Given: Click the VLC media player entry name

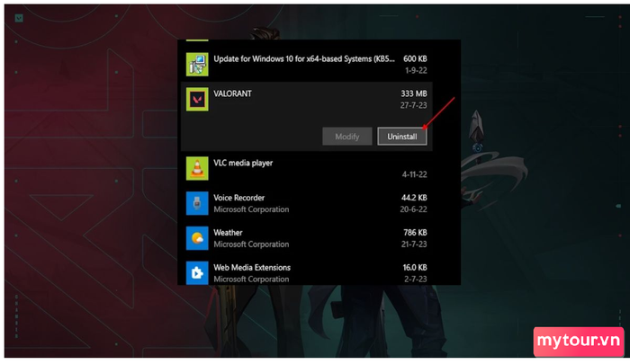Looking at the screenshot, I should 243,163.
